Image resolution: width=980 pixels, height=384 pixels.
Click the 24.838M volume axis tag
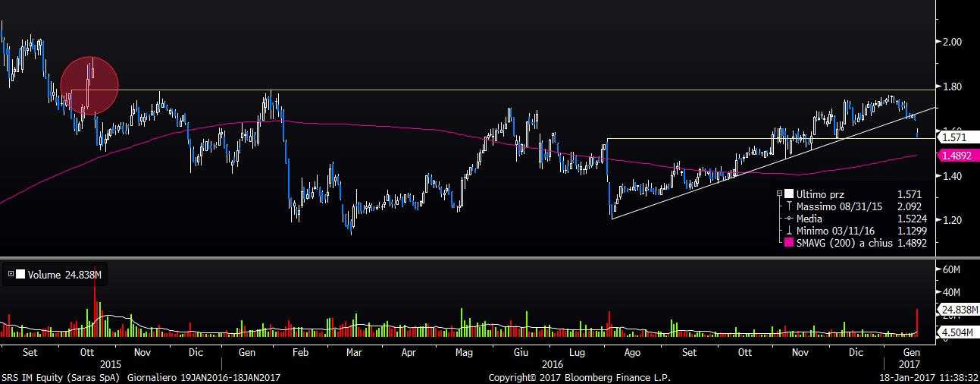[957, 310]
